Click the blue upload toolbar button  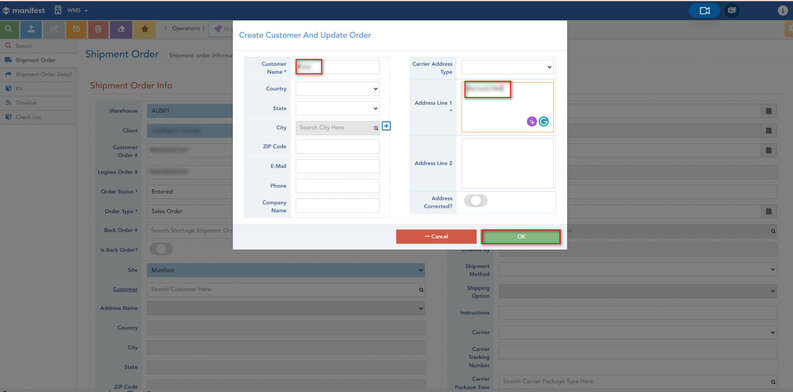coord(31,29)
